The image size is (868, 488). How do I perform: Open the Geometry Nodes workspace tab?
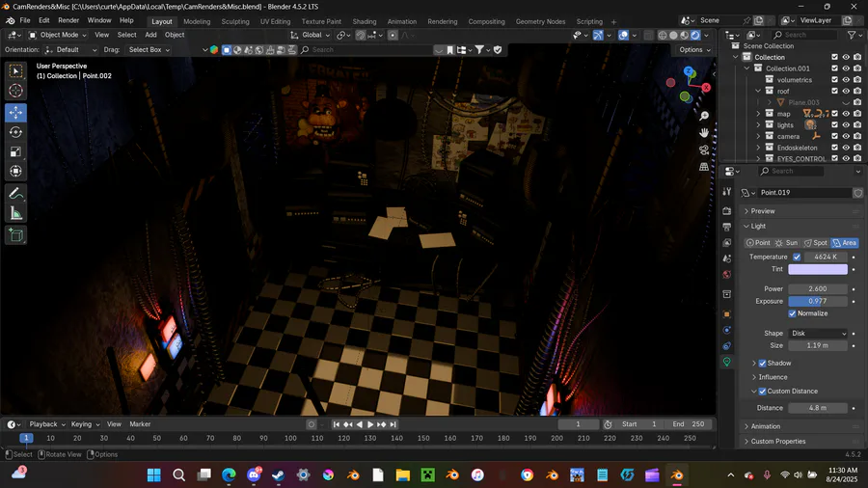pyautogui.click(x=540, y=21)
